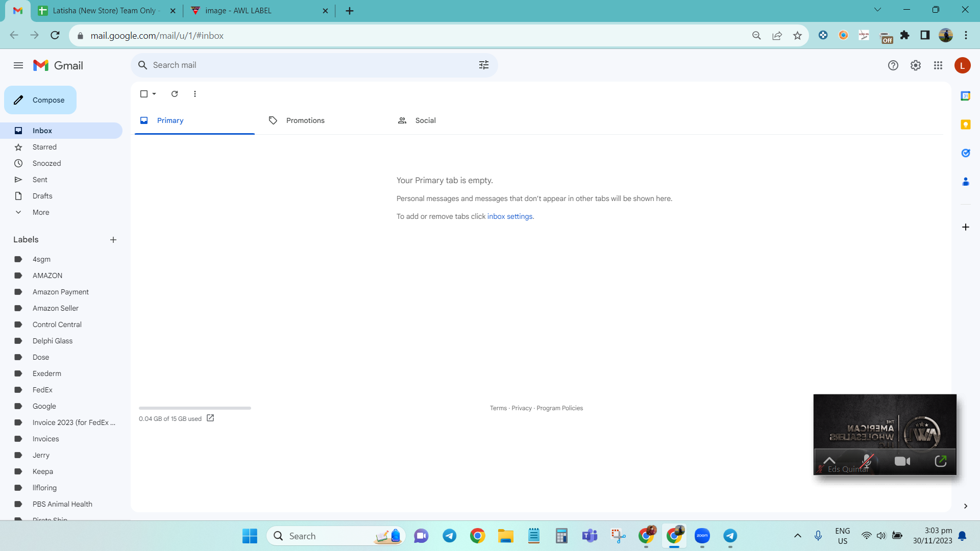980x551 pixels.
Task: Open the PBS Animal Health label
Action: 61,504
